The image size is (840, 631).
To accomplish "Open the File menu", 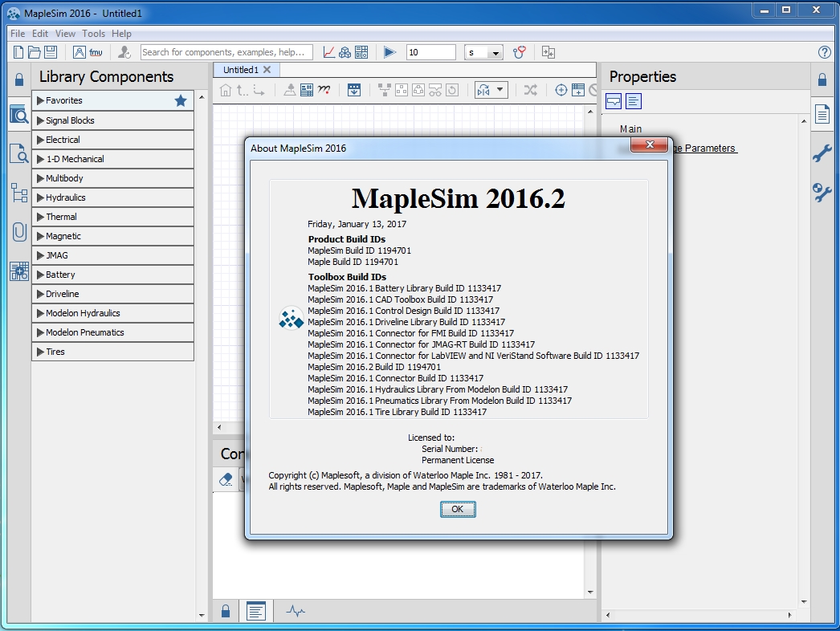I will pos(18,33).
